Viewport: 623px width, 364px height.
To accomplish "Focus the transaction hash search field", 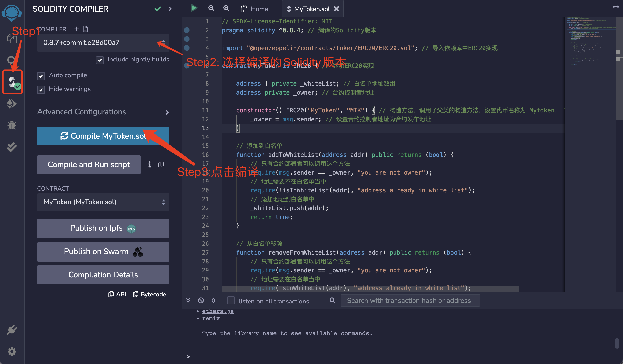I will 410,301.
